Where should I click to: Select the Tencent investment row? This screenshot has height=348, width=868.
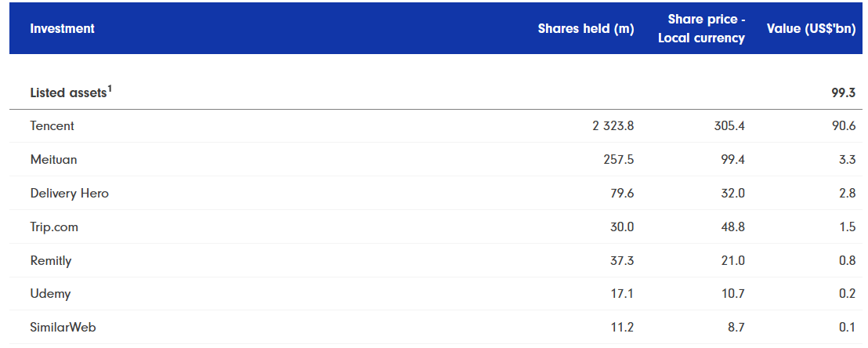click(x=436, y=125)
